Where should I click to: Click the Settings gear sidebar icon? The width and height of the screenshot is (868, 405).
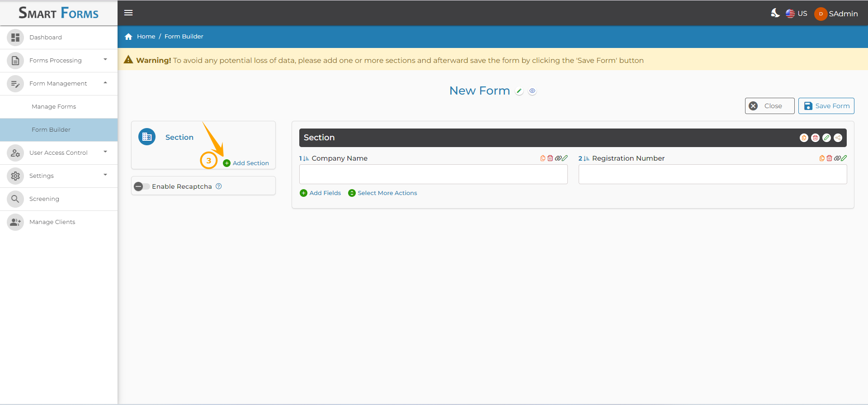(15, 176)
